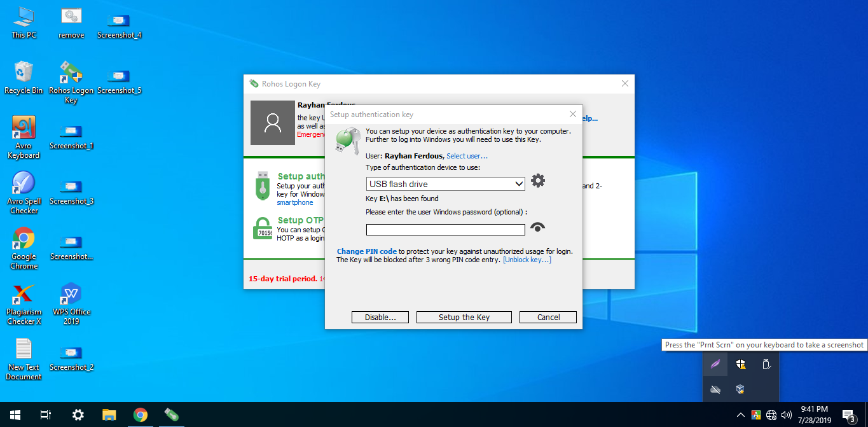Select the Recycle Bin icon
The height and width of the screenshot is (427, 868).
pos(24,78)
